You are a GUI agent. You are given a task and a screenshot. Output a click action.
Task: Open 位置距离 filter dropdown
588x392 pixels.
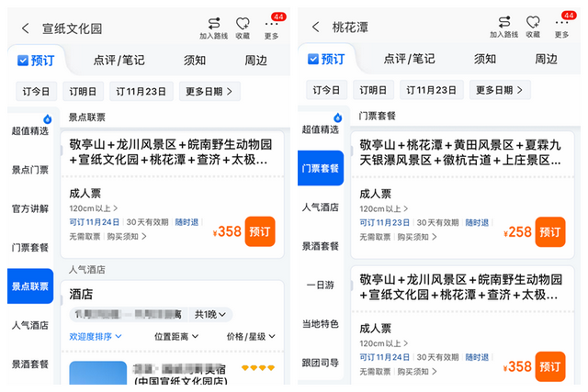pyautogui.click(x=176, y=337)
